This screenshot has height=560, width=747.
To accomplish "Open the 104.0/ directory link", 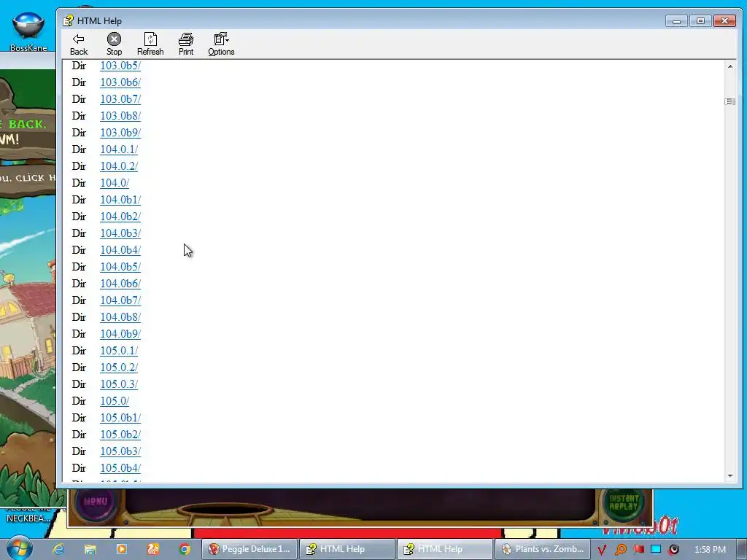I will pyautogui.click(x=115, y=183).
